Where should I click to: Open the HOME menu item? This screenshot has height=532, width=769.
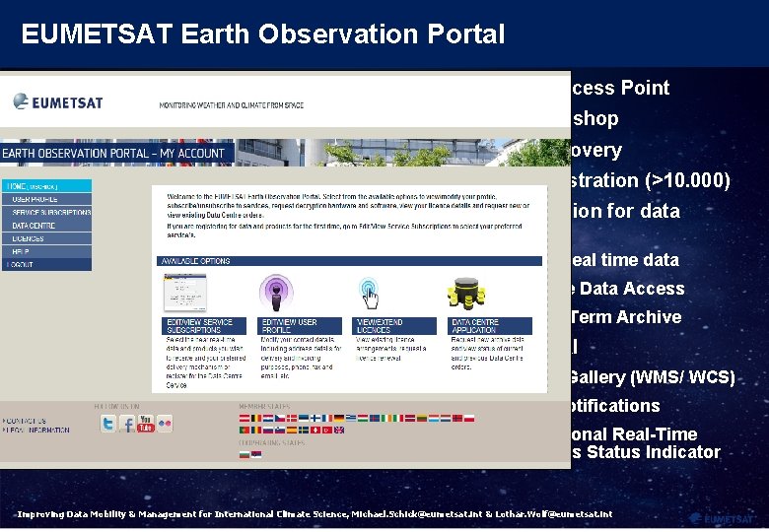click(x=46, y=186)
